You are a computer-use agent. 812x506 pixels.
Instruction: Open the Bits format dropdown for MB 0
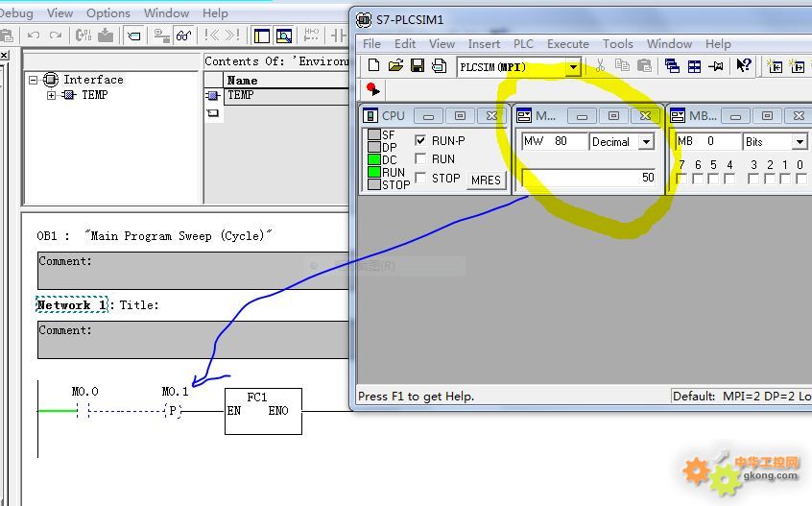pos(800,141)
